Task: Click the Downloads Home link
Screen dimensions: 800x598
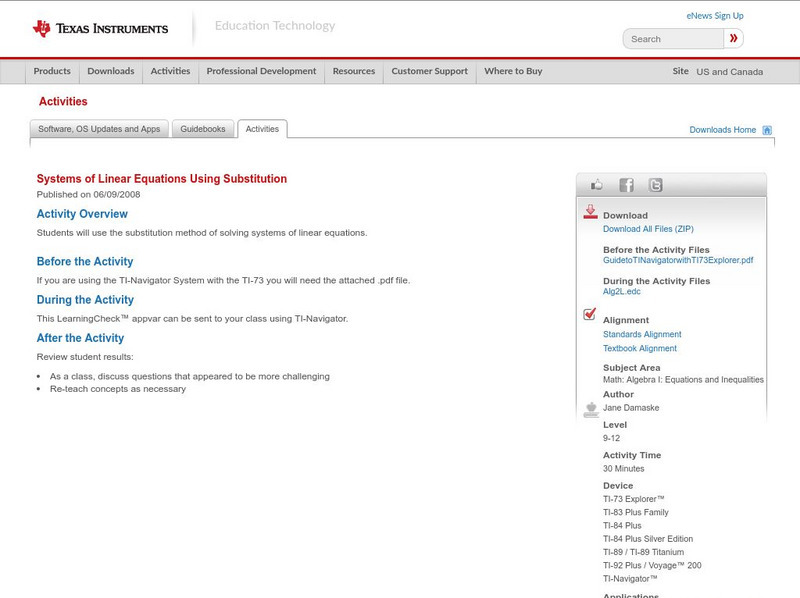Action: click(722, 130)
